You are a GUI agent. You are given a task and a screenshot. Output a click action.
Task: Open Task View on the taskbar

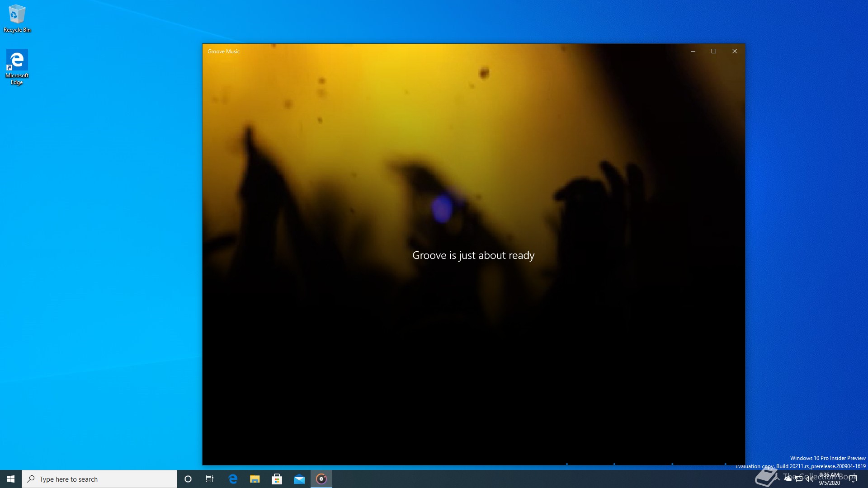[210, 479]
